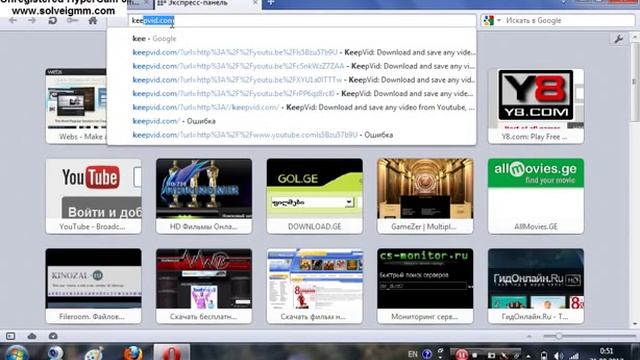Show hidden tray icons arrow
The width and height of the screenshot is (640, 360).
tap(529, 356)
